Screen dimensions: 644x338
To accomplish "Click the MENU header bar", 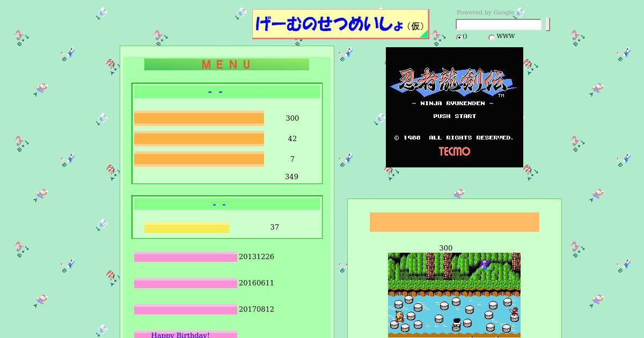I will point(226,64).
